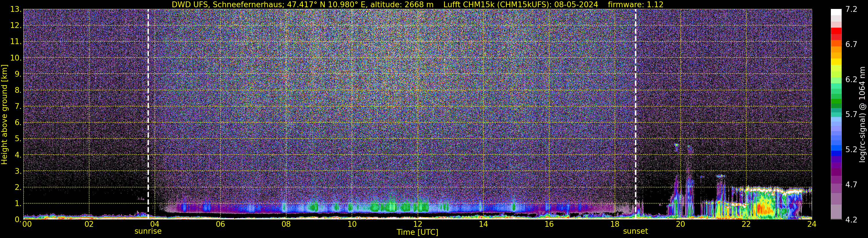Click the time axis tick label 18

[x=614, y=224]
